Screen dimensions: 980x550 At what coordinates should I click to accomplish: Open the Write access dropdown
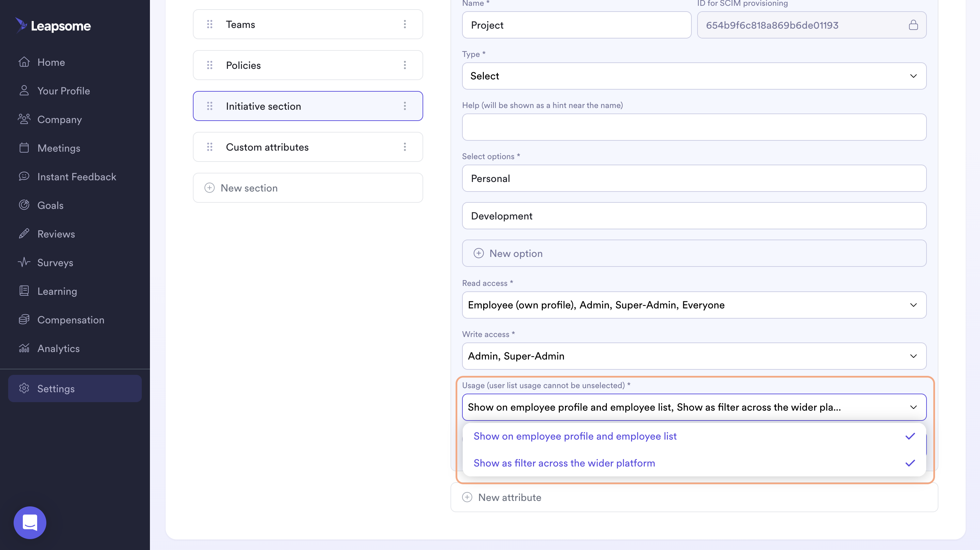tap(694, 356)
